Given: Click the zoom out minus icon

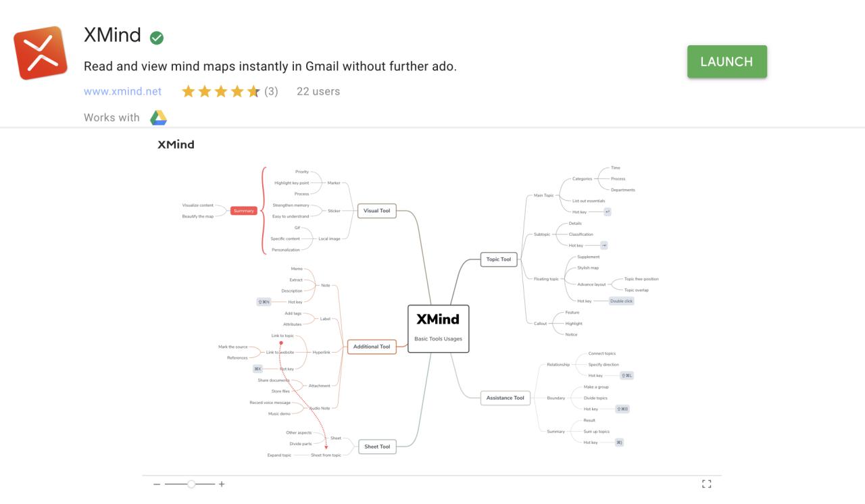Looking at the screenshot, I should tap(157, 484).
